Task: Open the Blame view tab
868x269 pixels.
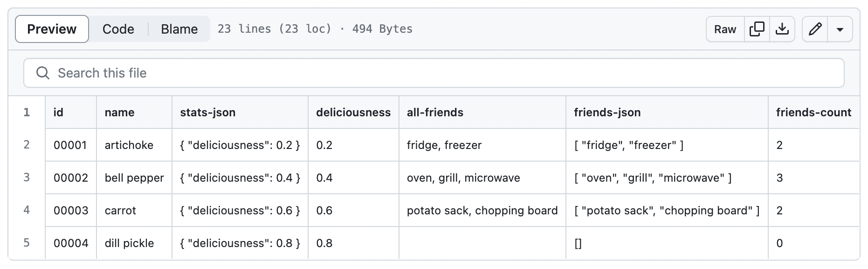Action: (179, 29)
